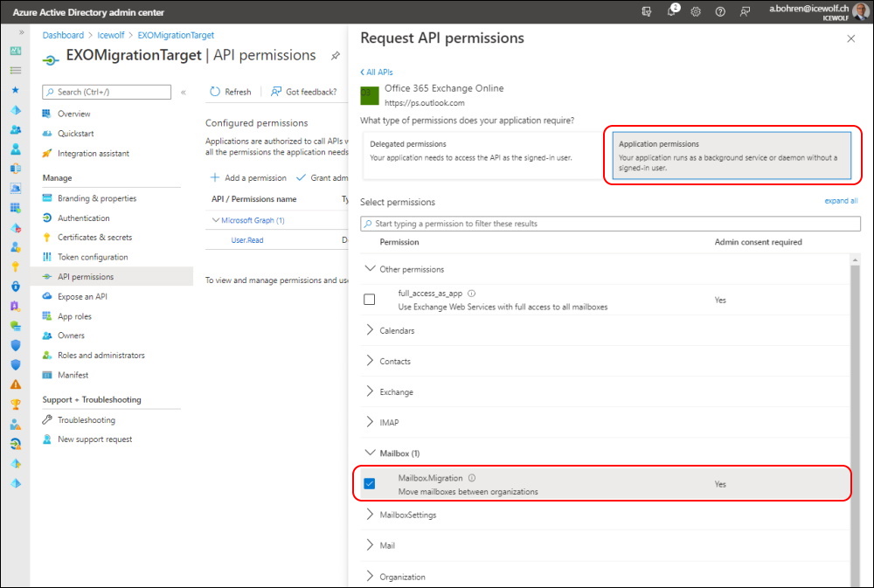The image size is (874, 588).
Task: Collapse the app menu with the double chevron
Action: pyautogui.click(x=184, y=92)
